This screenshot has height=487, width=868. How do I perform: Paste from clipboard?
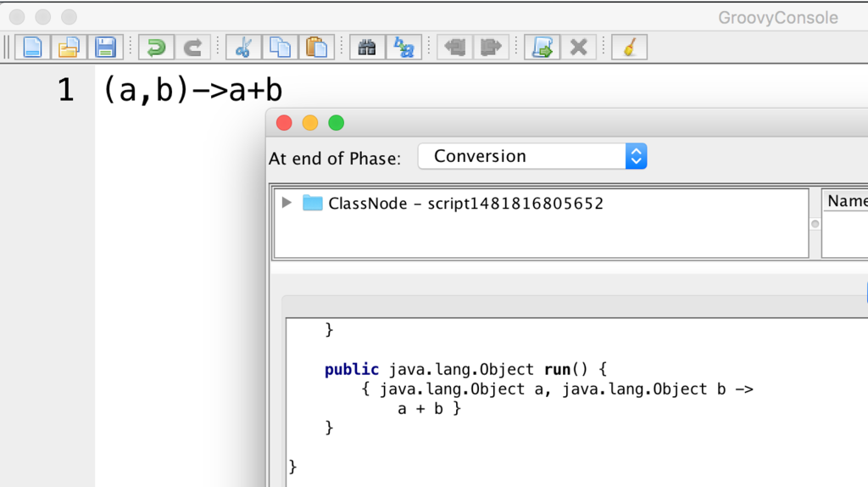click(x=317, y=48)
